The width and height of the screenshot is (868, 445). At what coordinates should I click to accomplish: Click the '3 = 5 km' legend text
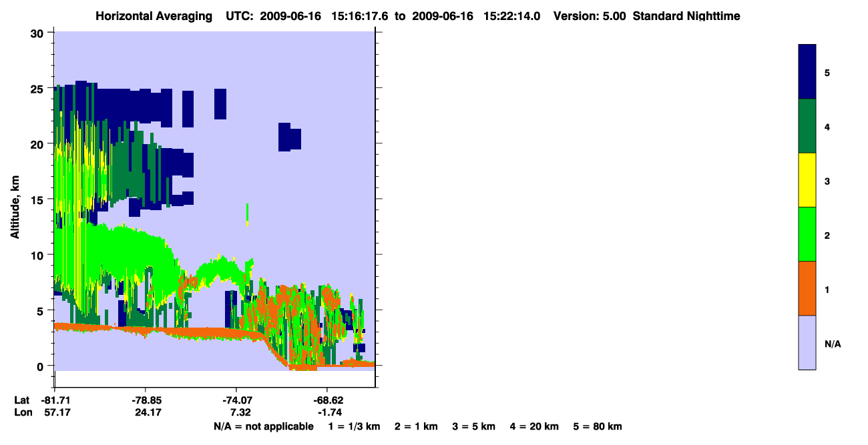point(474,426)
